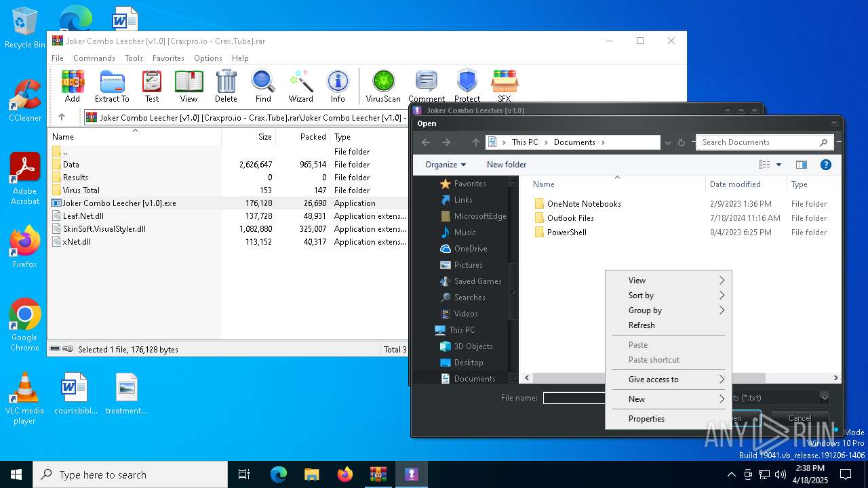Click the Up arrow in Open dialog
868x488 pixels.
pos(475,142)
